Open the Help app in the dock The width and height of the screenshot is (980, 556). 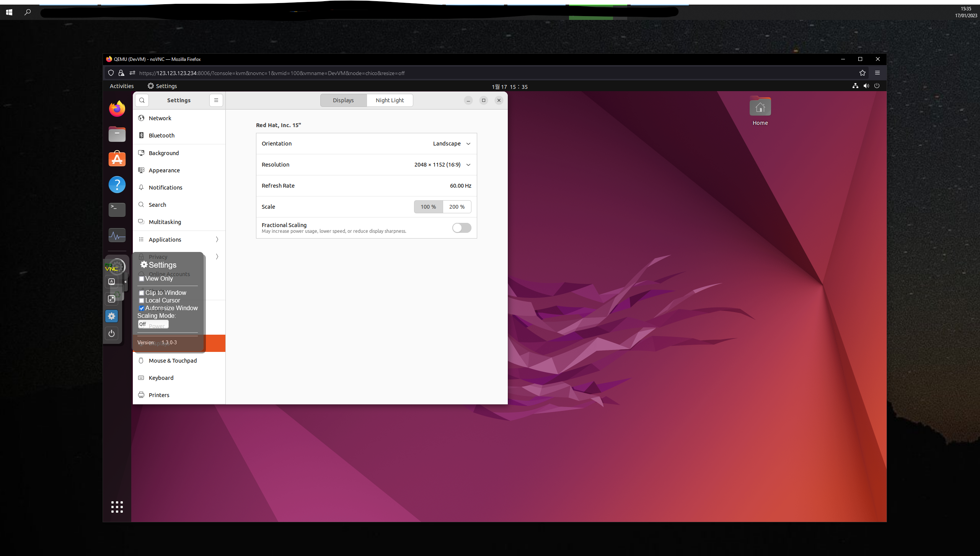tap(117, 185)
